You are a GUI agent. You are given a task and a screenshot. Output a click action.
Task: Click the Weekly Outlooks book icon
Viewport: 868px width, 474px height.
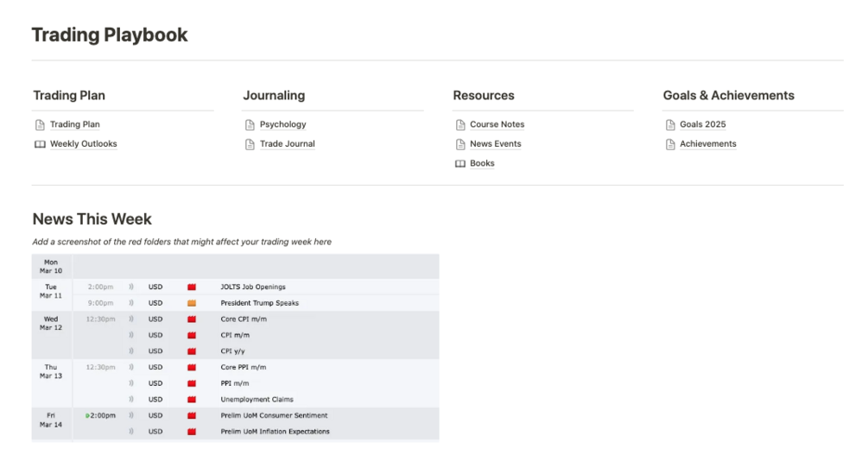[40, 144]
